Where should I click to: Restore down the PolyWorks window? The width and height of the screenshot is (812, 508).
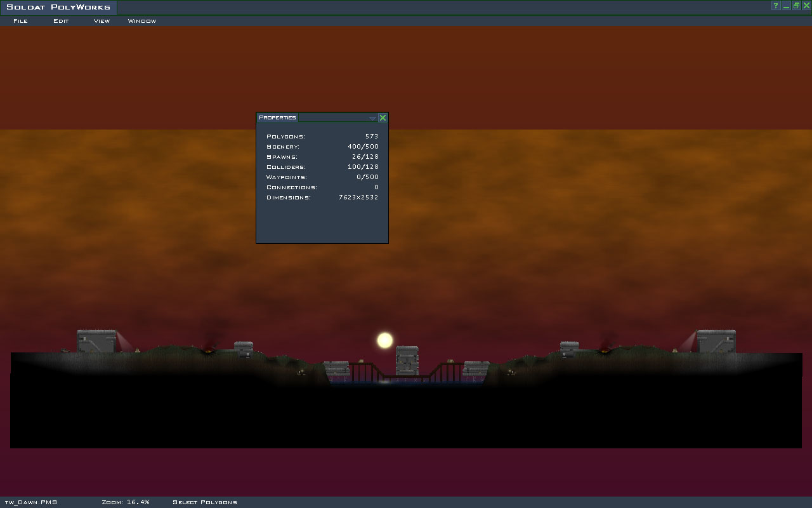pos(796,6)
